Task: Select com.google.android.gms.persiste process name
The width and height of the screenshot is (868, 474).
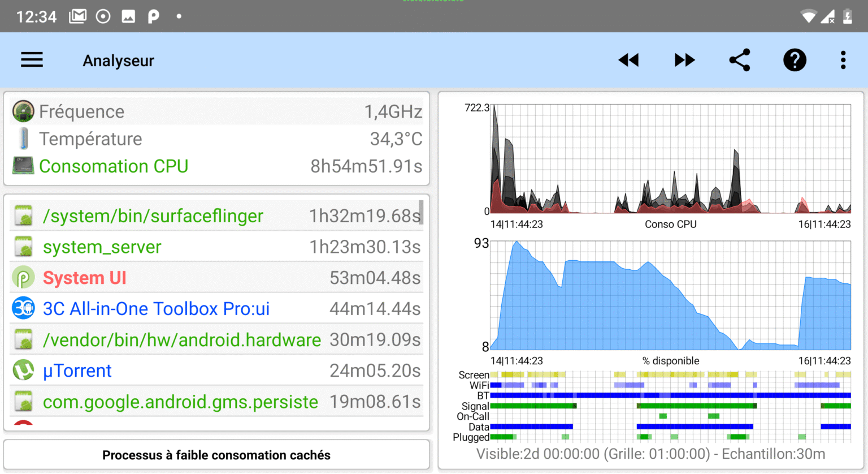Action: [181, 402]
